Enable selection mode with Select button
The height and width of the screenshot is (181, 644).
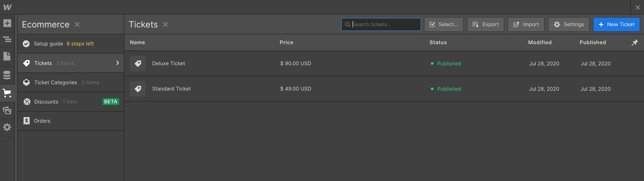tap(444, 24)
